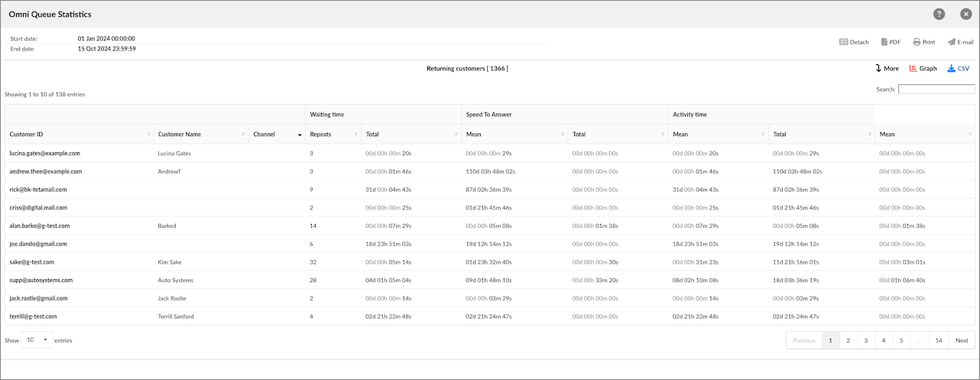The width and height of the screenshot is (980, 380).
Task: Go to the Previous page
Action: coord(804,340)
